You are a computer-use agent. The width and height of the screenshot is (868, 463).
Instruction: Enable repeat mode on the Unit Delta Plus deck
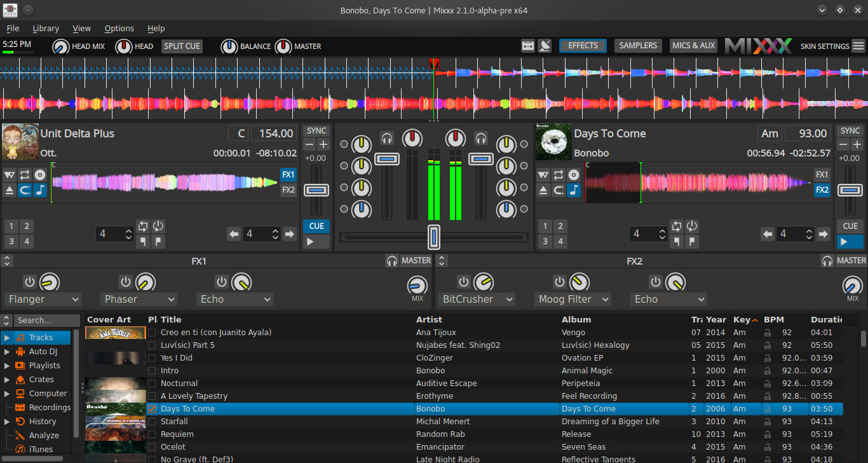(x=25, y=175)
